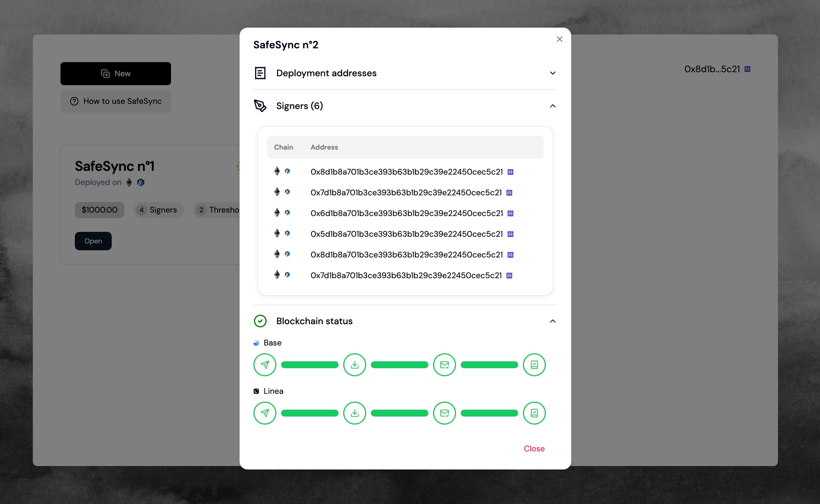
Task: Click the Arbitrum icon in the 0x5d1b signer row
Action: [x=287, y=233]
